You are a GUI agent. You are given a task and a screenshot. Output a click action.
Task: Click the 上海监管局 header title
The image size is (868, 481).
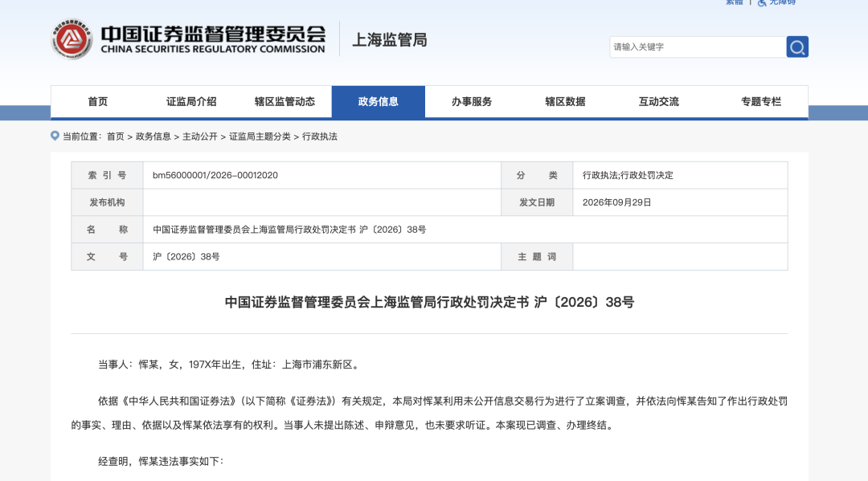point(390,40)
